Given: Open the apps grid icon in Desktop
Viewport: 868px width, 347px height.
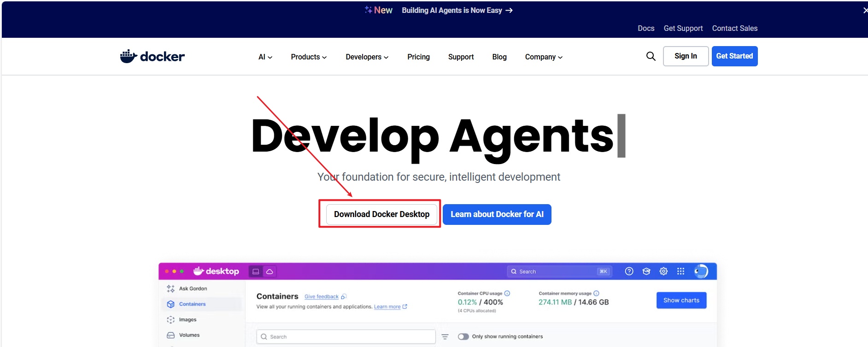Looking at the screenshot, I should [x=680, y=271].
